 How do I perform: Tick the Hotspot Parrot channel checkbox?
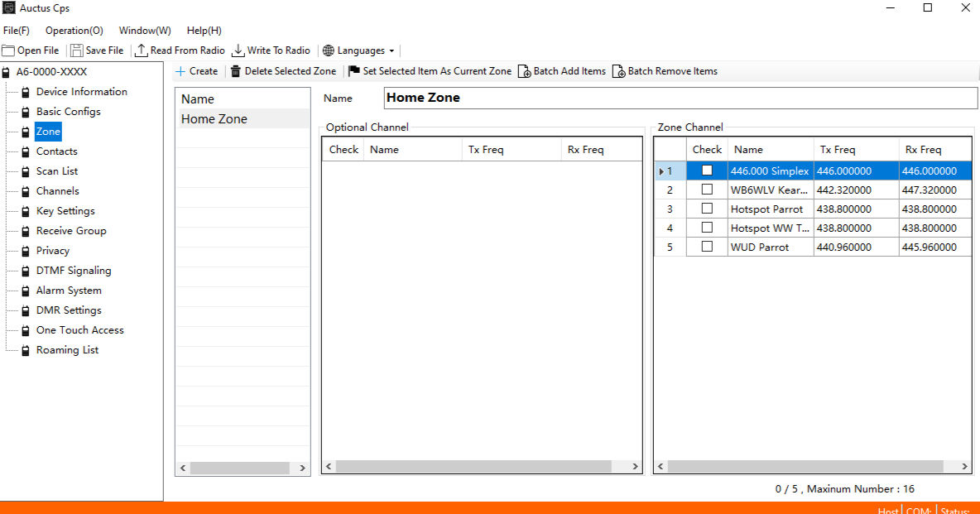tap(707, 209)
